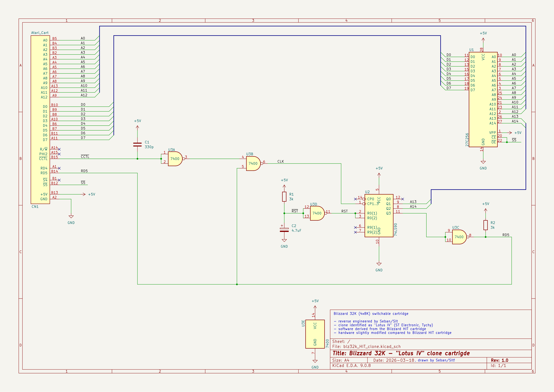Click the no-connect marker on CN1 pin A14

pos(59,149)
